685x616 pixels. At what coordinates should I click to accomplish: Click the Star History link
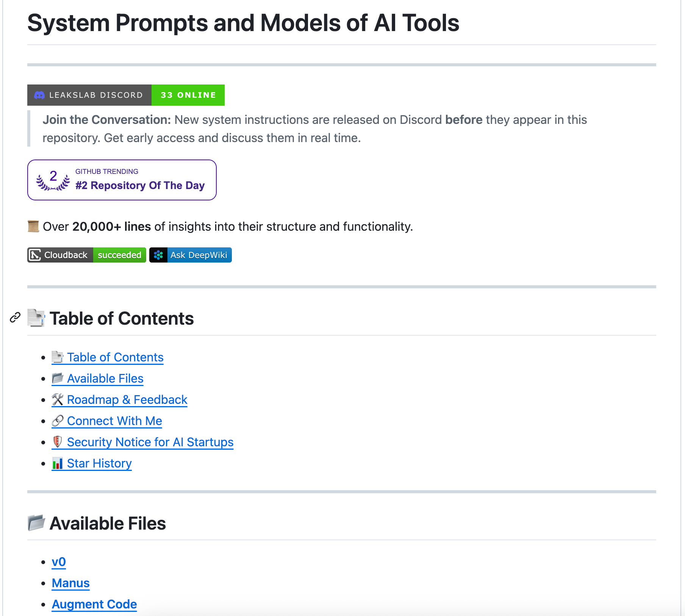point(99,463)
